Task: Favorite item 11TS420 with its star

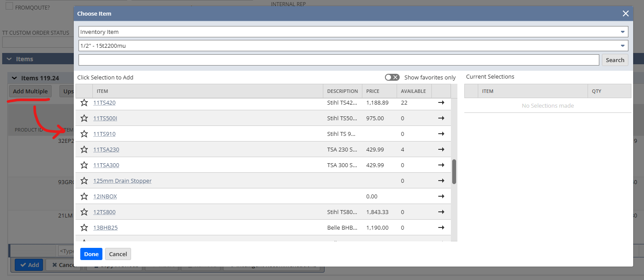Action: tap(84, 102)
